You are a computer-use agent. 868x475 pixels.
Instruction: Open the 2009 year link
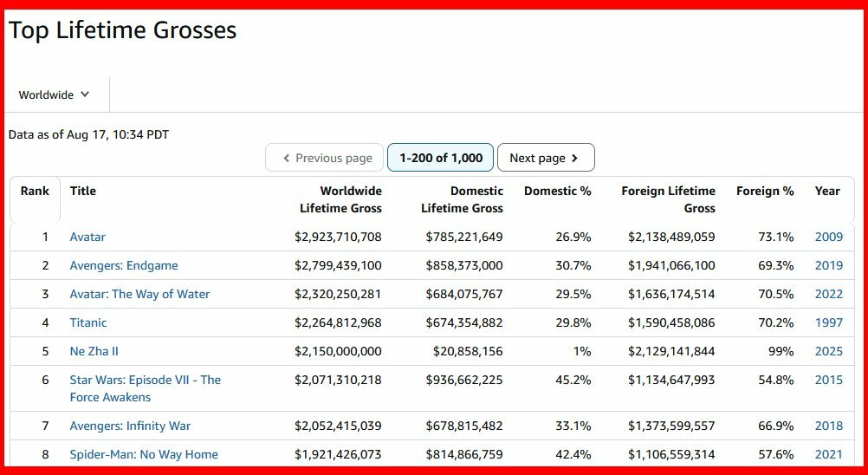[829, 237]
